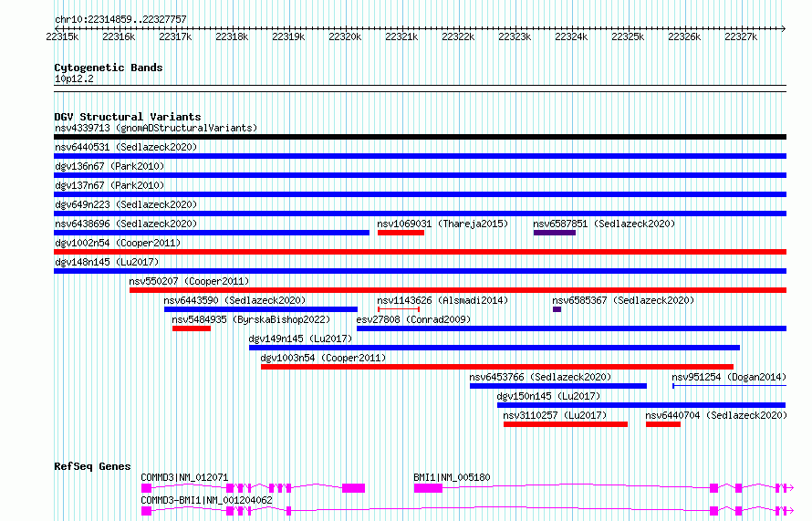Select nsv951254 (Dogan2014) label
Image resolution: width=812 pixels, height=521 pixels.
pos(729,377)
